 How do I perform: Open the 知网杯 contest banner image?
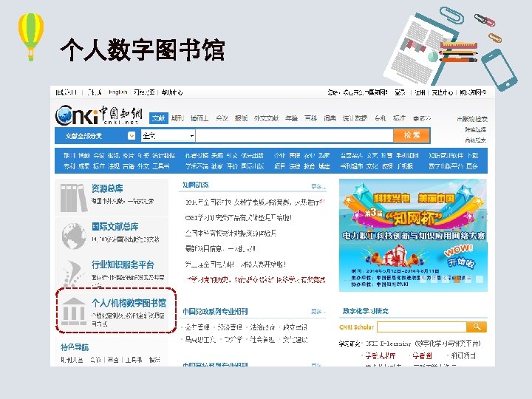click(413, 235)
